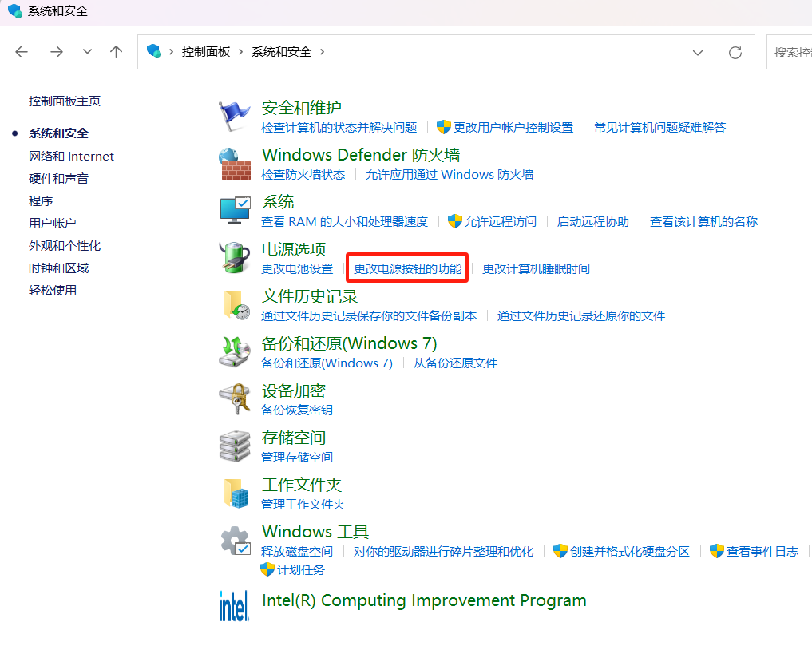Screen dimensions: 812x654
Task: Click the Security and Maintenance flag icon
Action: tap(234, 117)
